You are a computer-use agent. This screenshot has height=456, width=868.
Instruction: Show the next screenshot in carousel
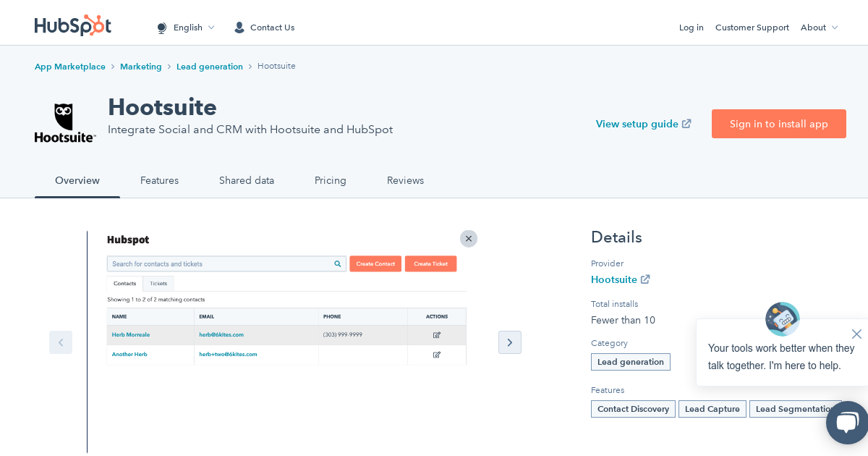(x=510, y=342)
